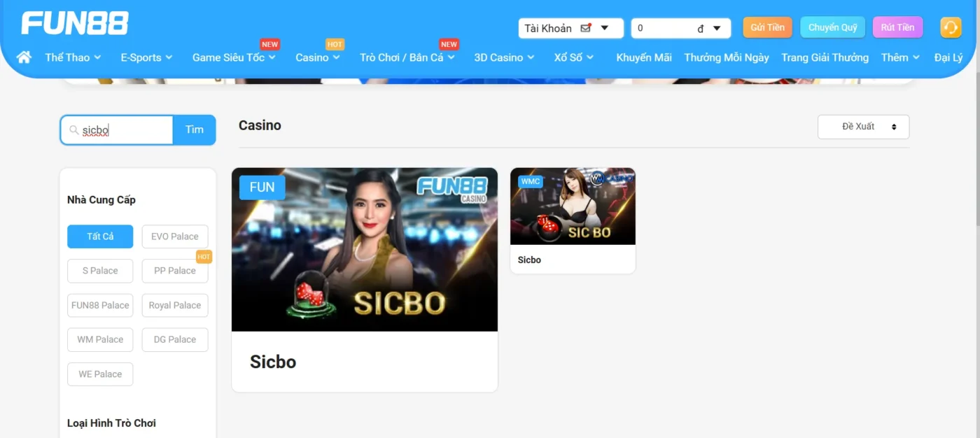Click the NEW badge above Game Siêu Tốc
980x438 pixels.
[x=269, y=43]
